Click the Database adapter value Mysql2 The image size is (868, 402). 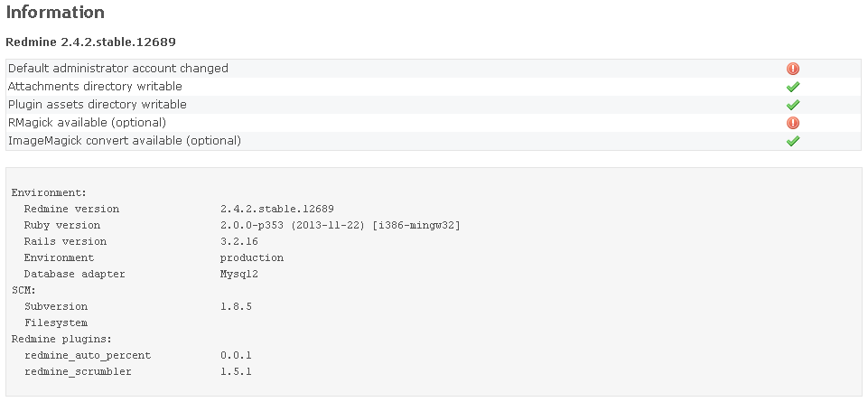click(x=239, y=274)
